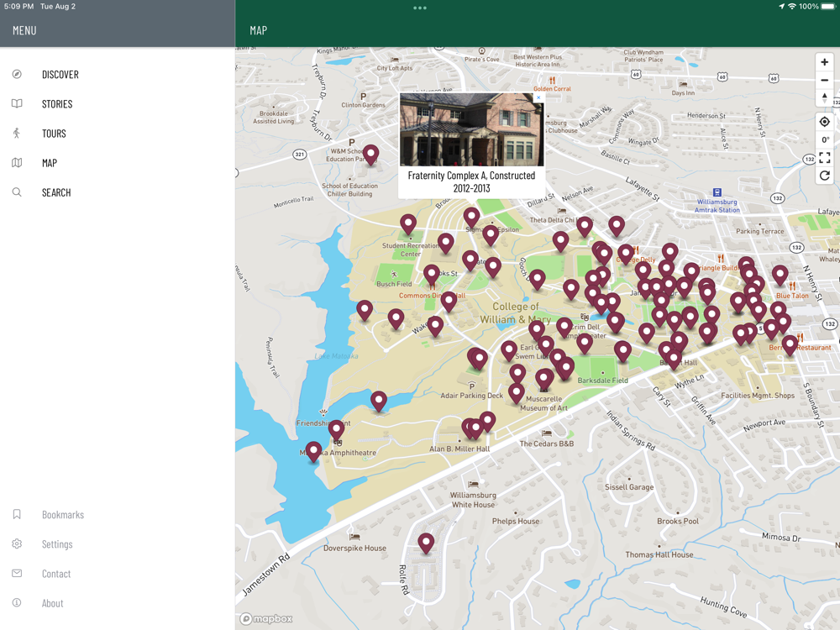The image size is (840, 630).
Task: Tap the Wi-Fi icon in status bar
Action: 792,7
